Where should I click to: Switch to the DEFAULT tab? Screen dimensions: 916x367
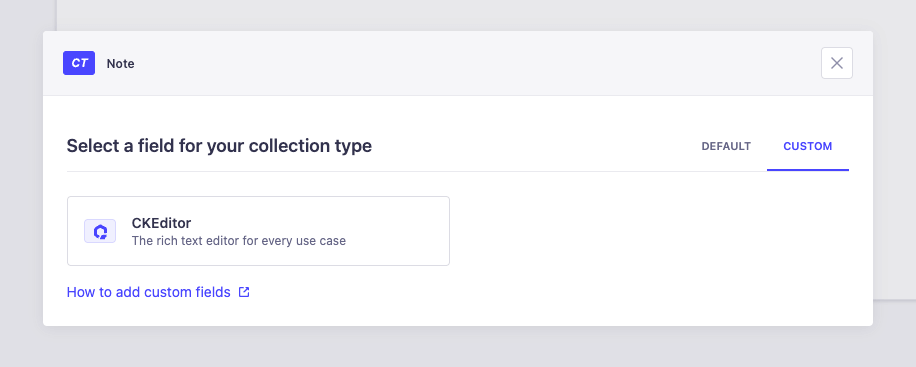pyautogui.click(x=726, y=146)
